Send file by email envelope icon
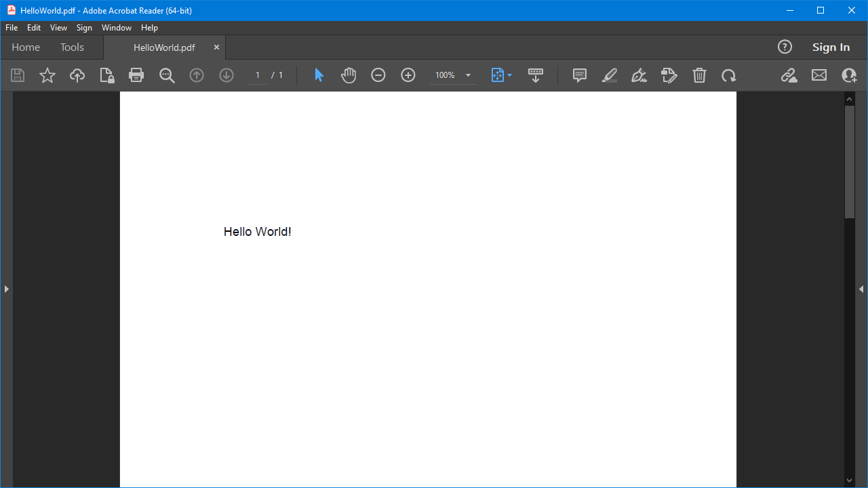 point(819,75)
